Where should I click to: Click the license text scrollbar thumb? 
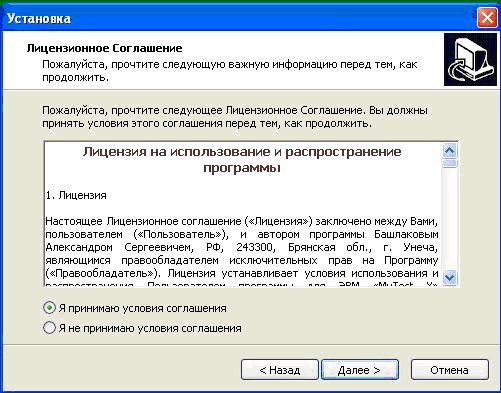450,163
